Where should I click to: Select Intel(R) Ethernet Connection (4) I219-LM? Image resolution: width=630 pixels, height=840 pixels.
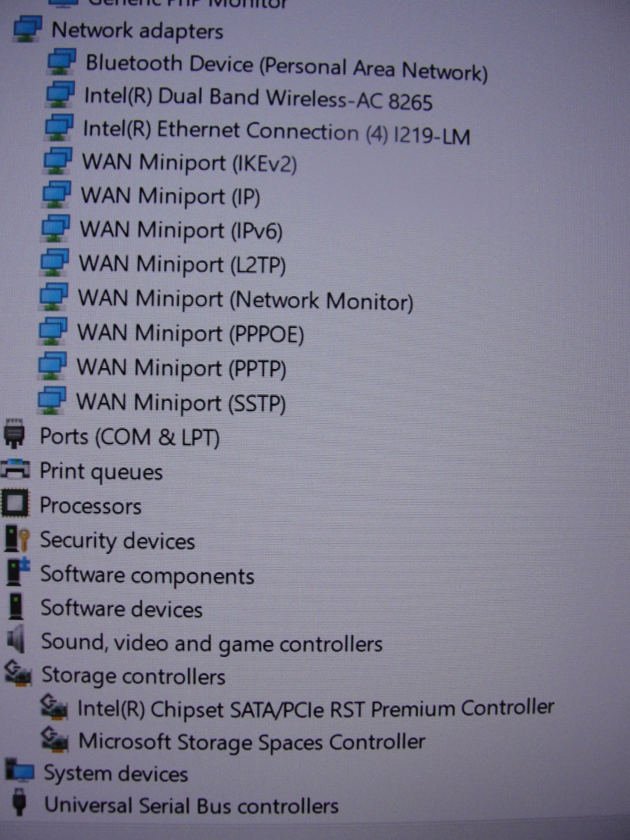pyautogui.click(x=277, y=132)
